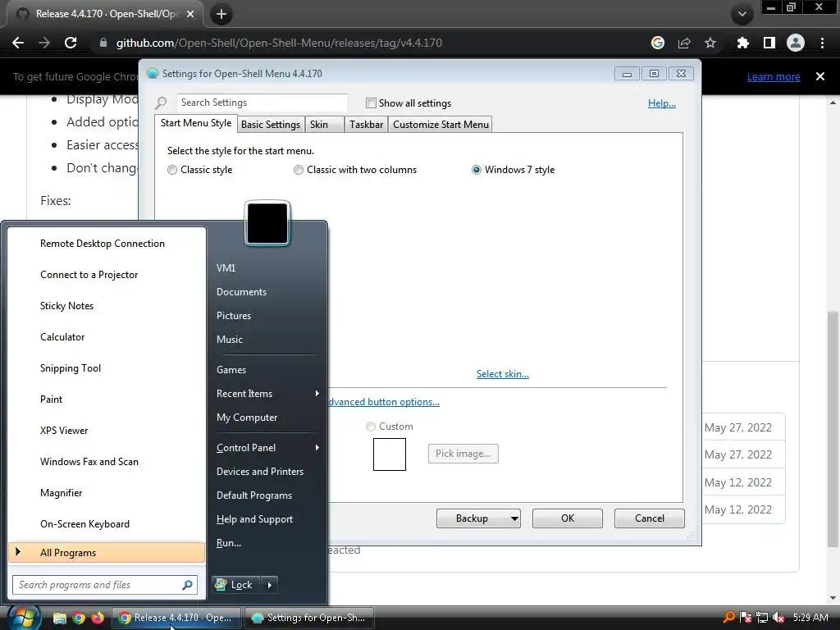Switch to the Taskbar tab
Image resolution: width=840 pixels, height=630 pixels.
pos(367,125)
